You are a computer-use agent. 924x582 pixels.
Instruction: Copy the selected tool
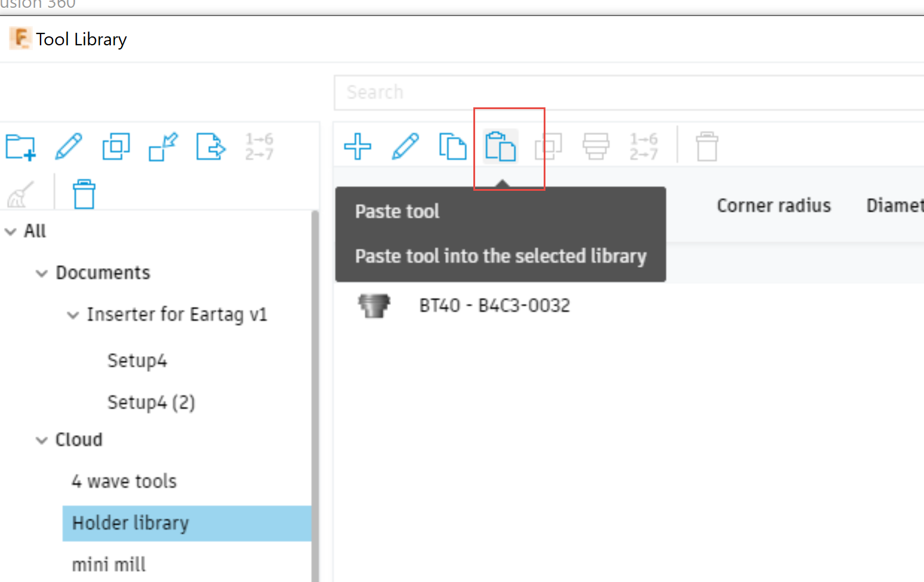point(452,146)
